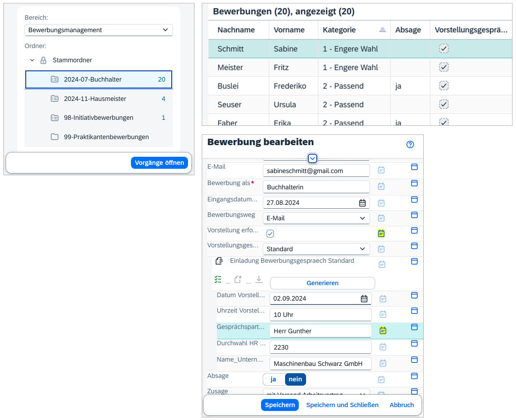Image resolution: width=516 pixels, height=420 pixels.
Task: Click the green checklist icon
Action: (x=218, y=280)
